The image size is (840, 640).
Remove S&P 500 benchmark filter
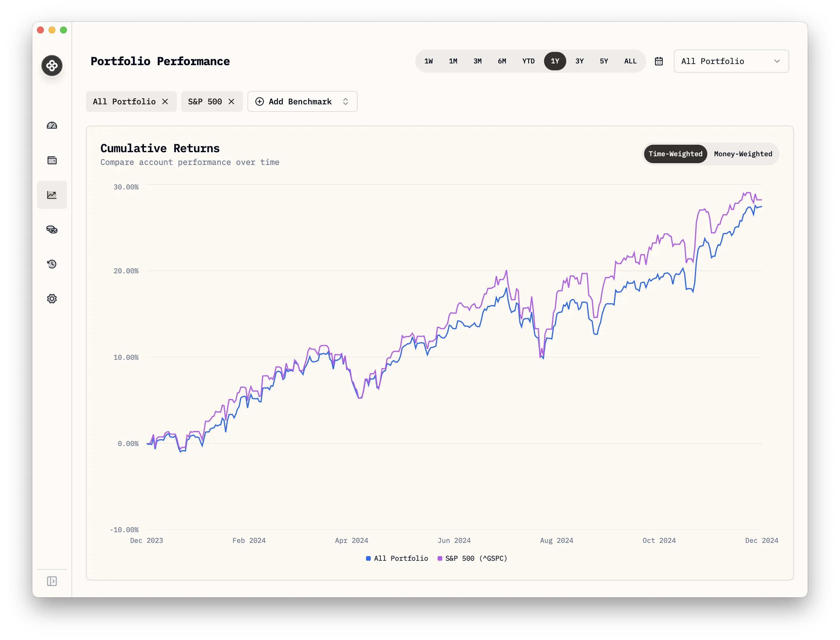pos(231,101)
